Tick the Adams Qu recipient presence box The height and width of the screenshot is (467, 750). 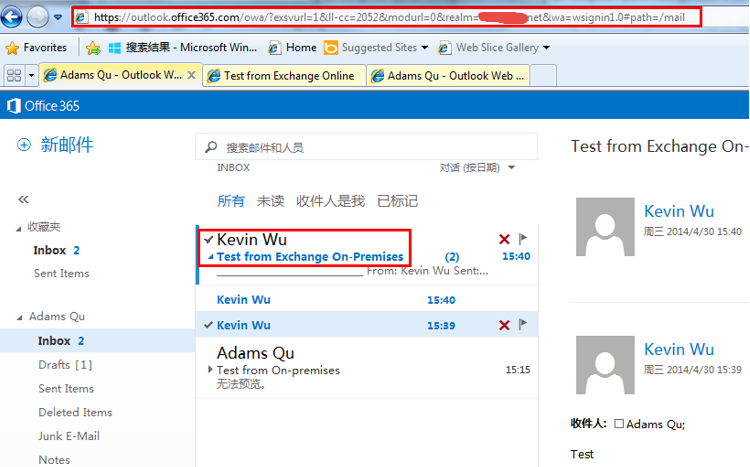click(x=619, y=424)
